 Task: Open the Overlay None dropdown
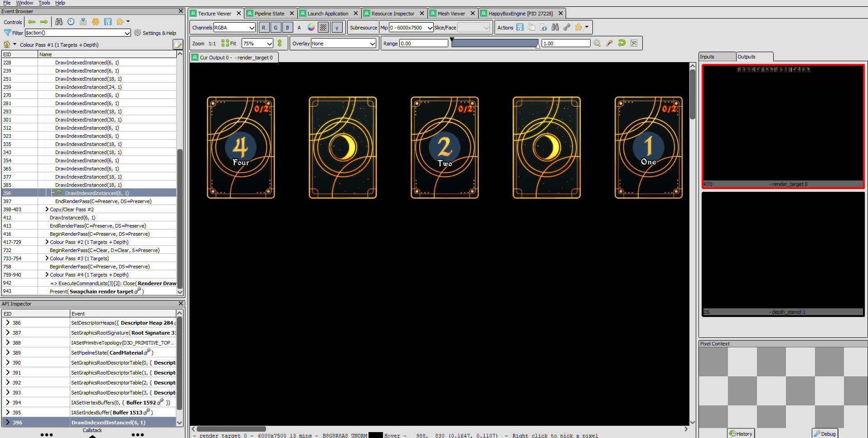click(344, 43)
